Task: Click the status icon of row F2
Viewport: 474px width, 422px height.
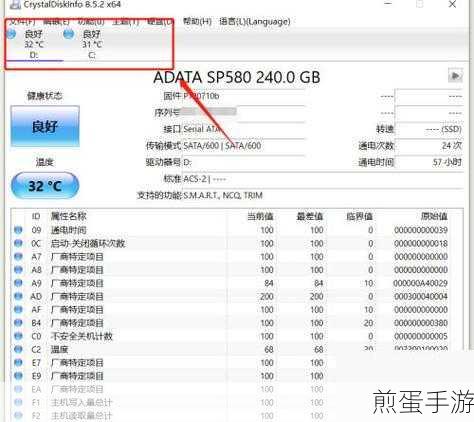Action: tap(18, 416)
